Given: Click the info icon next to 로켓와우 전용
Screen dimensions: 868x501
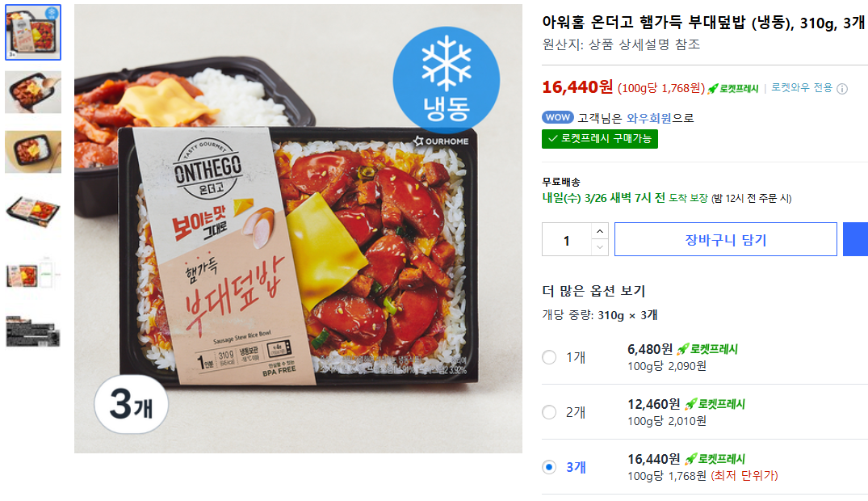Looking at the screenshot, I should (842, 89).
